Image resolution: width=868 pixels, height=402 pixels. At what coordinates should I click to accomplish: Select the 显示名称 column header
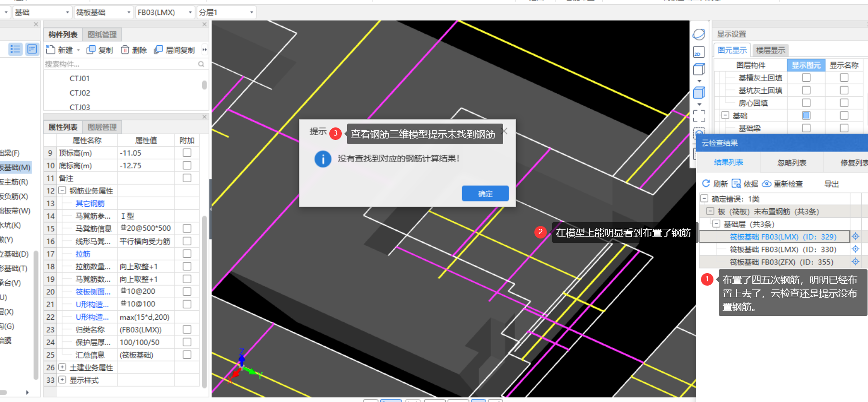click(x=844, y=65)
